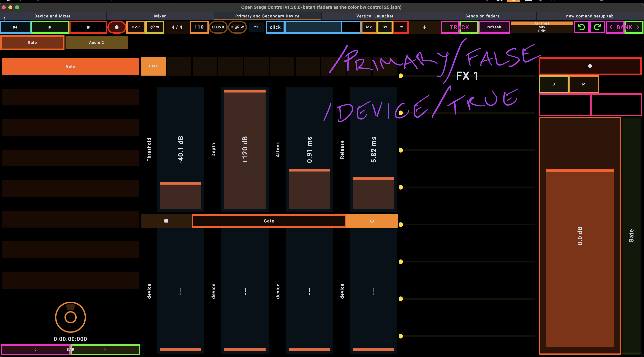644x357 pixels.
Task: Toggle the metronome click button
Action: click(275, 27)
